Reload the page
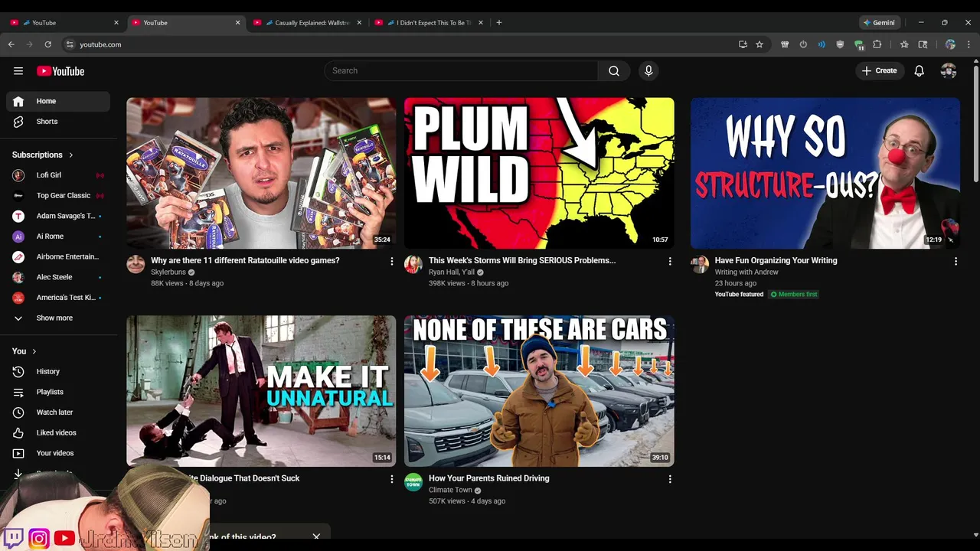The height and width of the screenshot is (551, 980). pos(47,44)
